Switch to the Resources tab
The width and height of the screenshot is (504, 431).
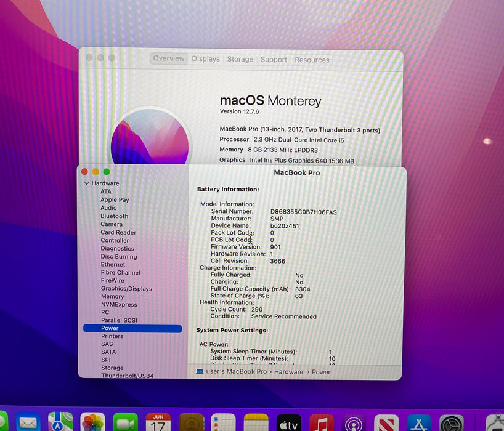(x=312, y=60)
